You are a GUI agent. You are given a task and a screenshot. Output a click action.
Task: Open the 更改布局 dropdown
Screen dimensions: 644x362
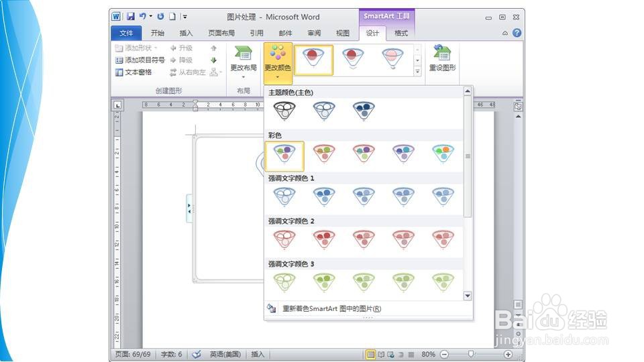pos(244,62)
